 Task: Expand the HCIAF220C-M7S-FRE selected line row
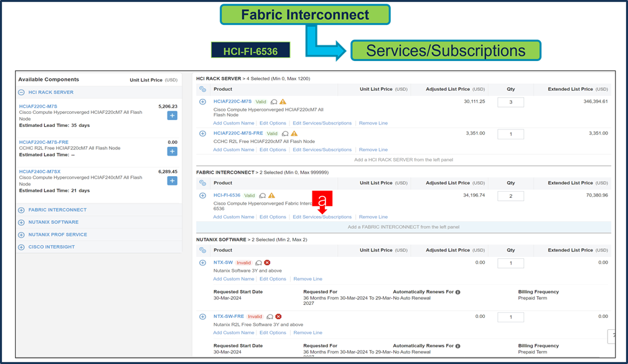[203, 133]
